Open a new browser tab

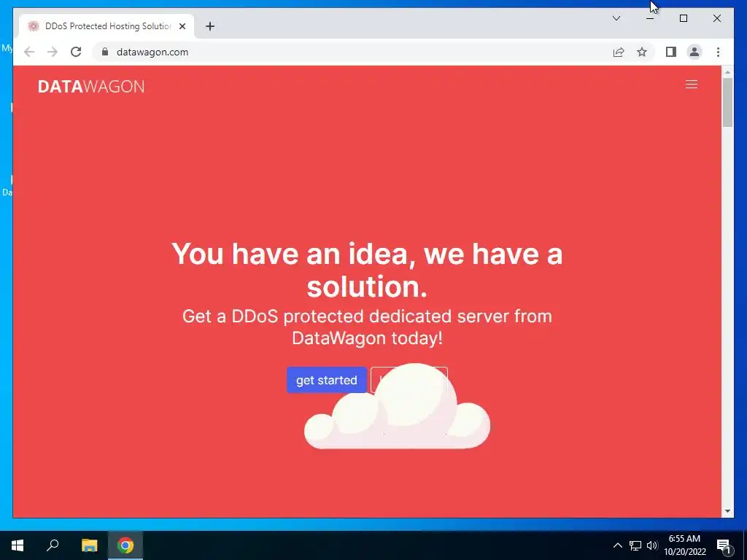coord(210,26)
